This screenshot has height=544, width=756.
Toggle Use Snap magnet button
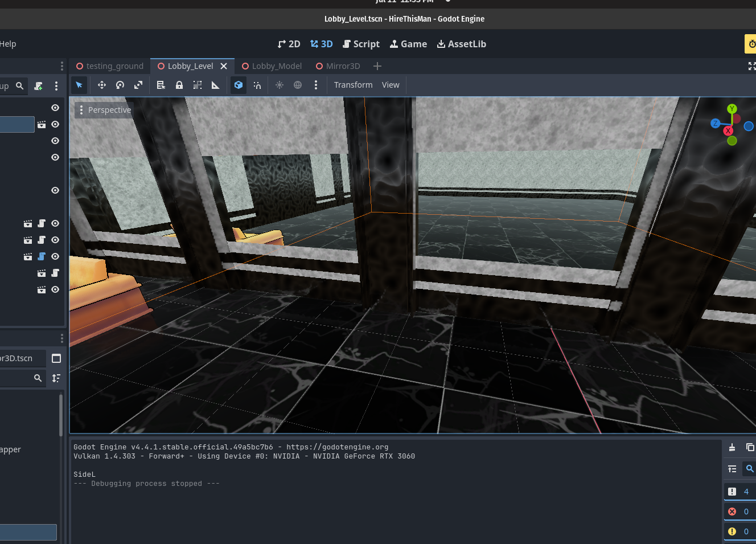pyautogui.click(x=257, y=85)
